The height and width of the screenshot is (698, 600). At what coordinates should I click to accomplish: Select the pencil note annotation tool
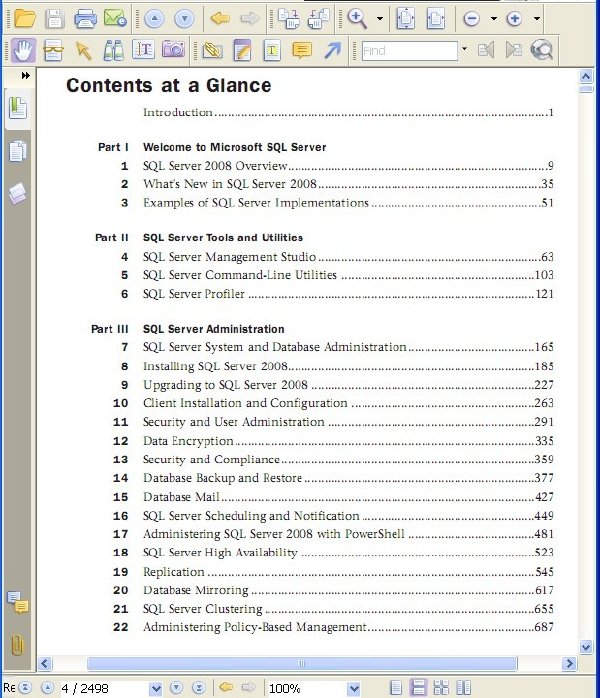pyautogui.click(x=242, y=50)
